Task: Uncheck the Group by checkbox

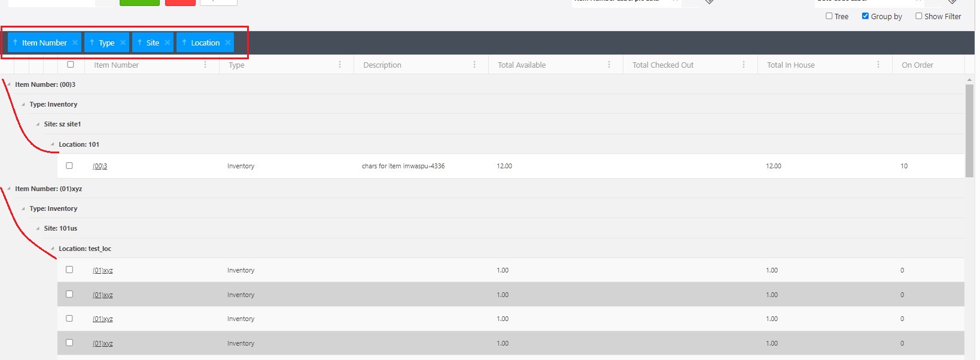Action: pyautogui.click(x=865, y=16)
